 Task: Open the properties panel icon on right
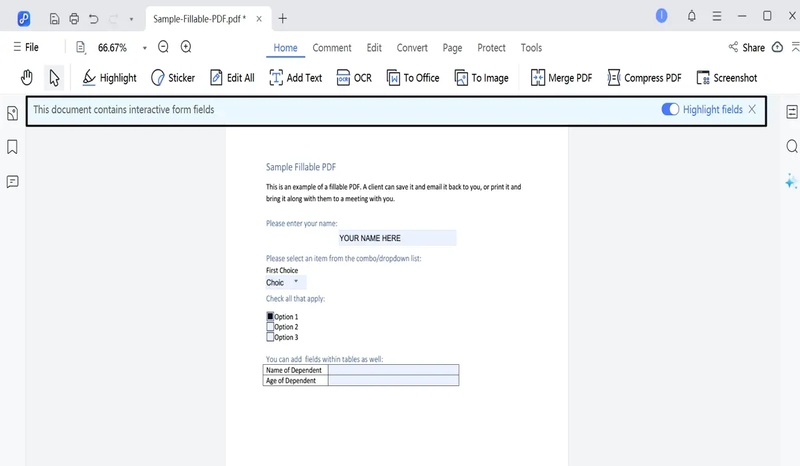pyautogui.click(x=792, y=112)
